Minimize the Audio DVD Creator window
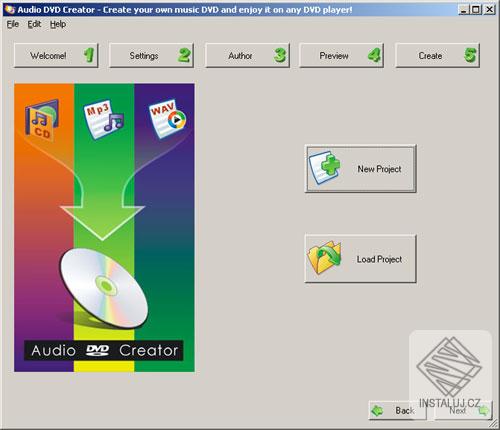The width and height of the screenshot is (500, 430). click(464, 10)
